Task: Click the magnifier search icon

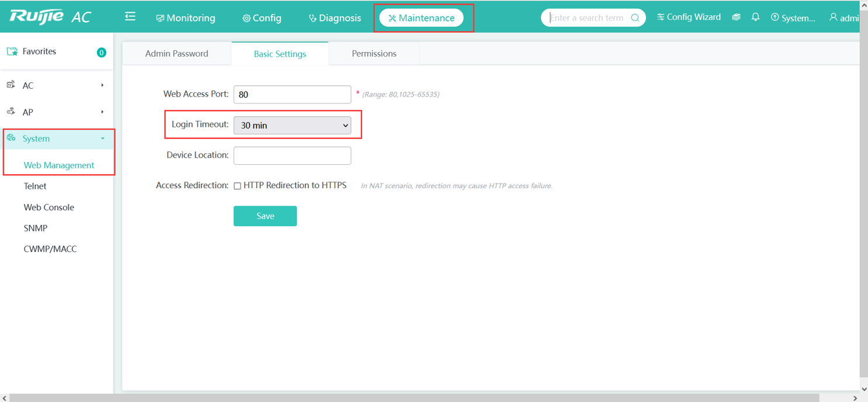Action: pyautogui.click(x=635, y=18)
